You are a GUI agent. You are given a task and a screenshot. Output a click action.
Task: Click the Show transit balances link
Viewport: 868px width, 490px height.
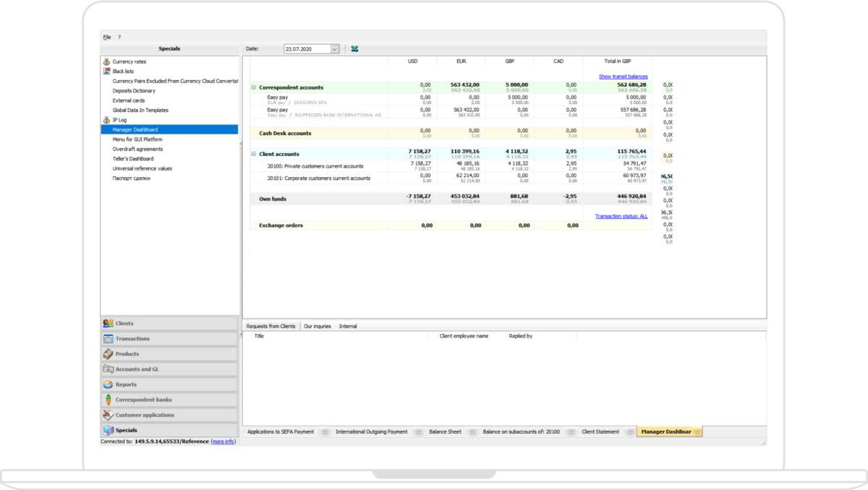tap(625, 76)
